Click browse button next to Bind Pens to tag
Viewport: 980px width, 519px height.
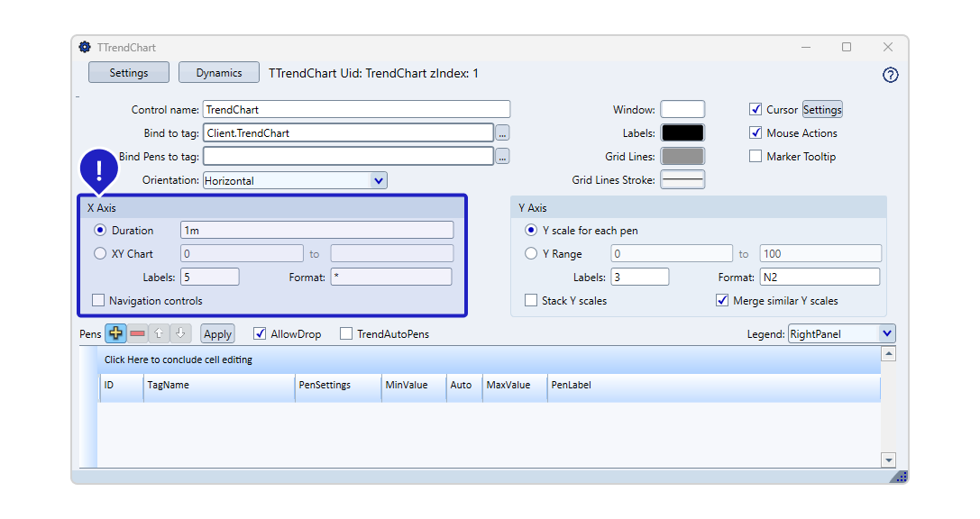502,157
